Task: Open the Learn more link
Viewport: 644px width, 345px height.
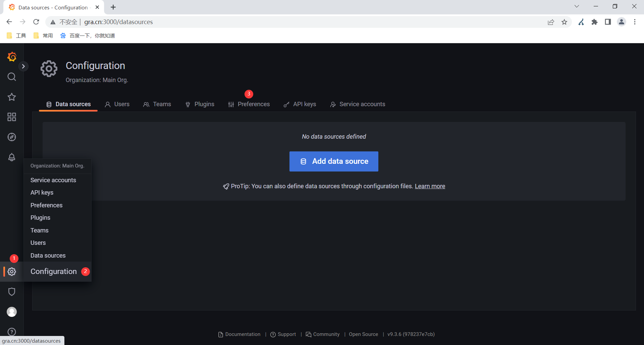Action: [x=430, y=186]
